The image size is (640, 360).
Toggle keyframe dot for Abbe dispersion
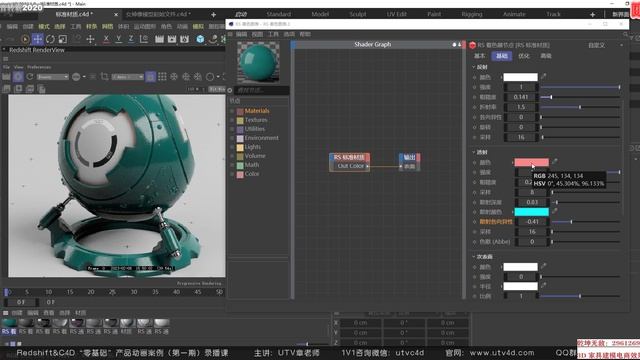coord(474,242)
